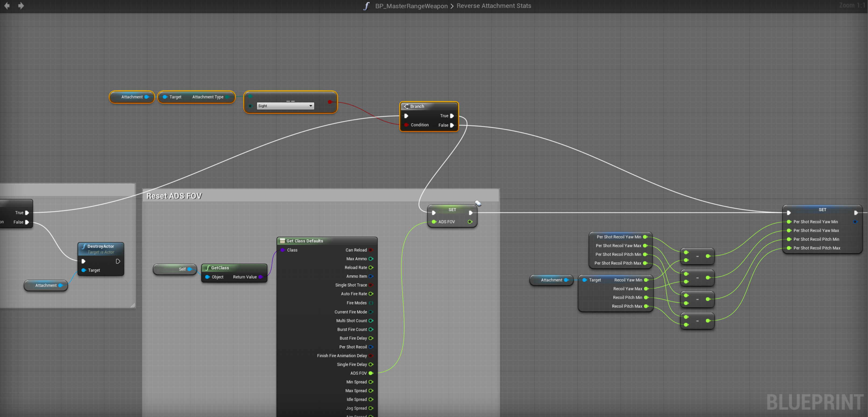Viewport: 868px width, 417px height.
Task: Click the Per Shot Recoil Yaw Min output pin
Action: pyautogui.click(x=645, y=237)
